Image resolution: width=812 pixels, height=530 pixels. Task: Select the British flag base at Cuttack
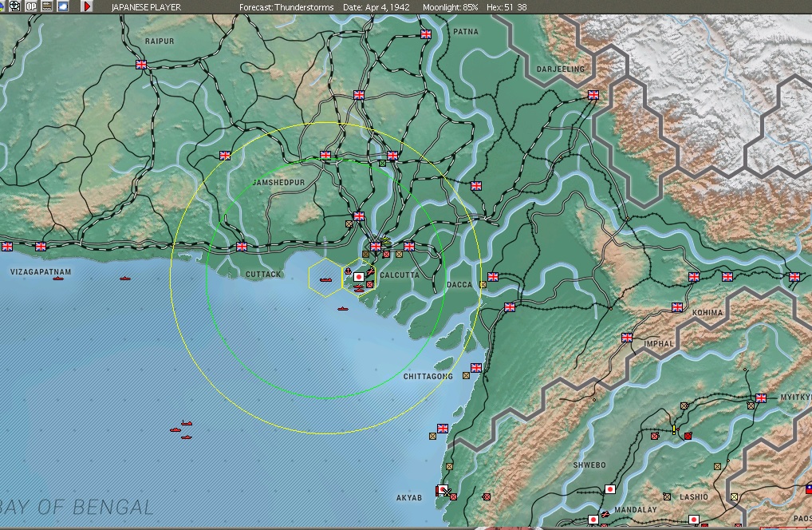242,247
